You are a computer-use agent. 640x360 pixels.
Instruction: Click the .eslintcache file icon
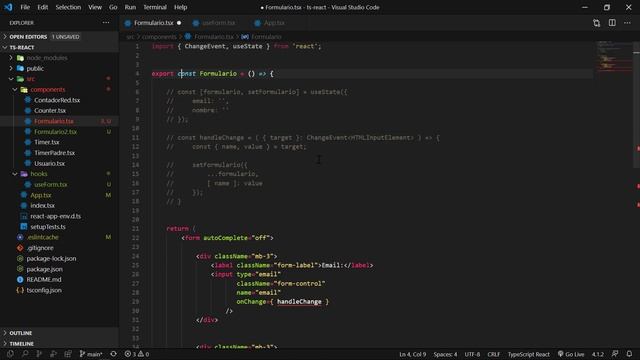(20, 237)
